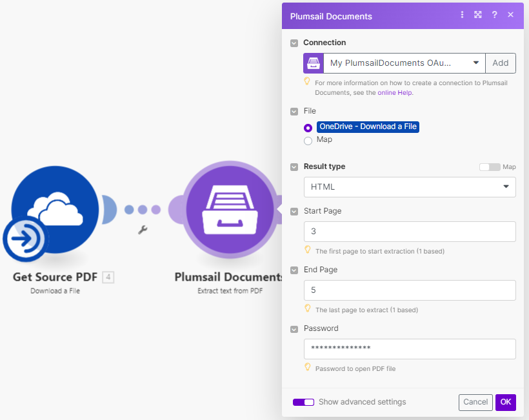
Task: Toggle the Result type field checkbox
Action: tap(294, 167)
